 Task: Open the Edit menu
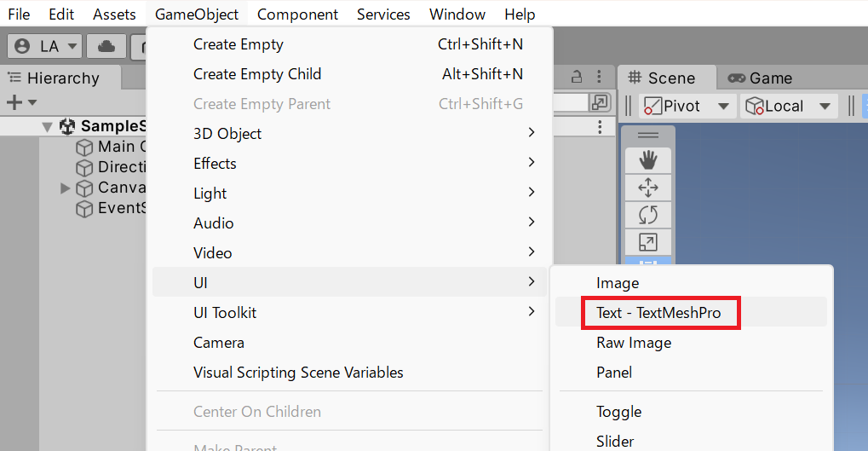point(60,14)
